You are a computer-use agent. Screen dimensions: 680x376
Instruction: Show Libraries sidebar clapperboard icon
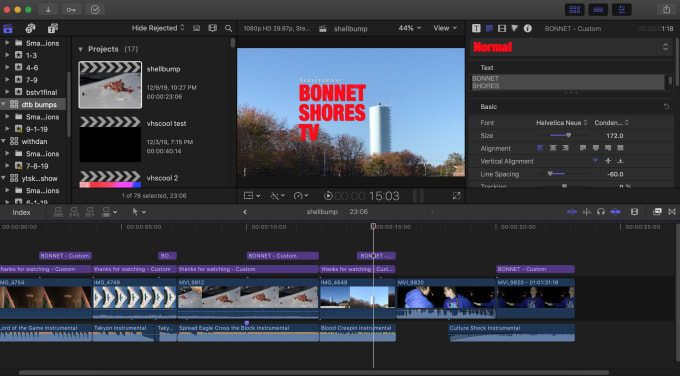pyautogui.click(x=8, y=29)
